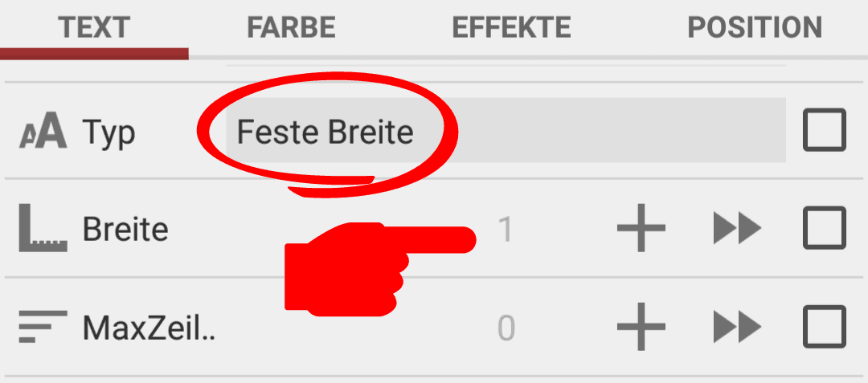The image size is (868, 383).
Task: Increase Breite with the plus icon
Action: coord(641,228)
